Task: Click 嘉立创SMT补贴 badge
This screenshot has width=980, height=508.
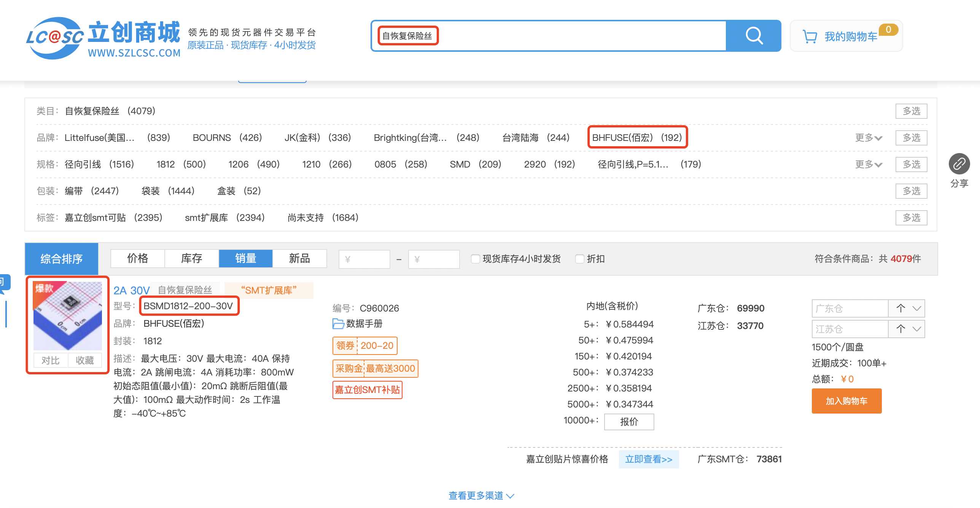Action: click(367, 390)
